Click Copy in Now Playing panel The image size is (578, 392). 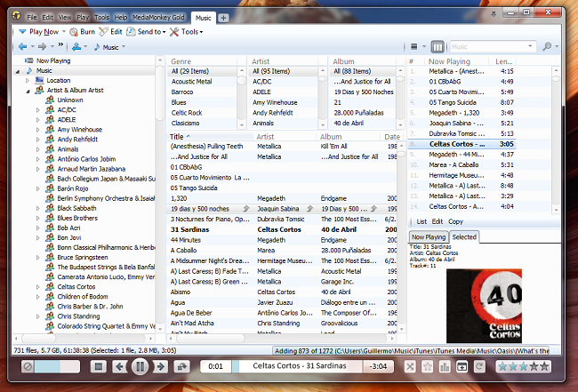point(455,221)
